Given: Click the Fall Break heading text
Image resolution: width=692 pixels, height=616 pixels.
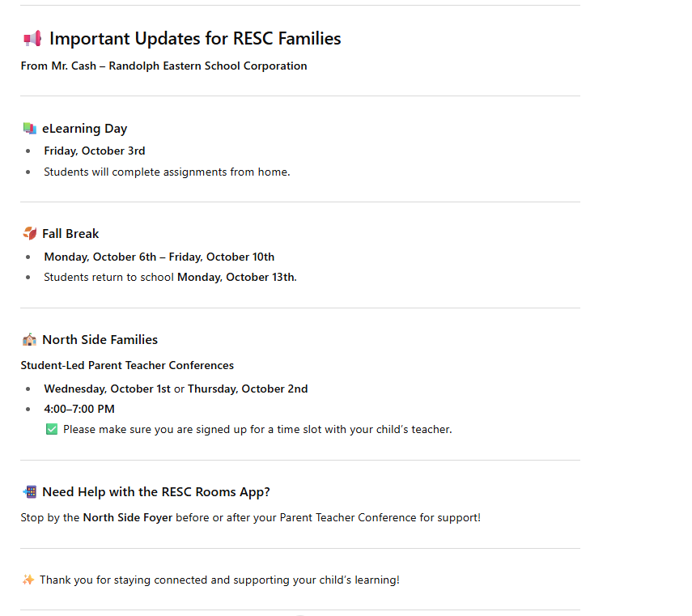Looking at the screenshot, I should (70, 233).
